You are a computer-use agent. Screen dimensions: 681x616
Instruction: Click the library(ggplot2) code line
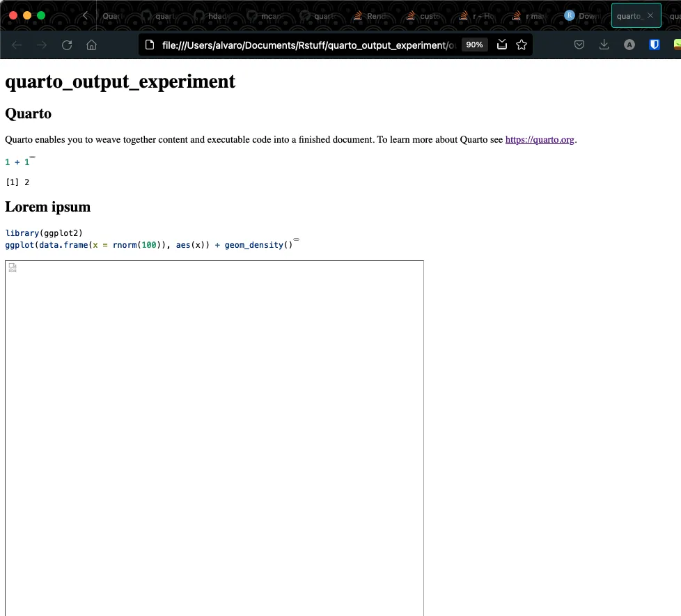pyautogui.click(x=44, y=233)
